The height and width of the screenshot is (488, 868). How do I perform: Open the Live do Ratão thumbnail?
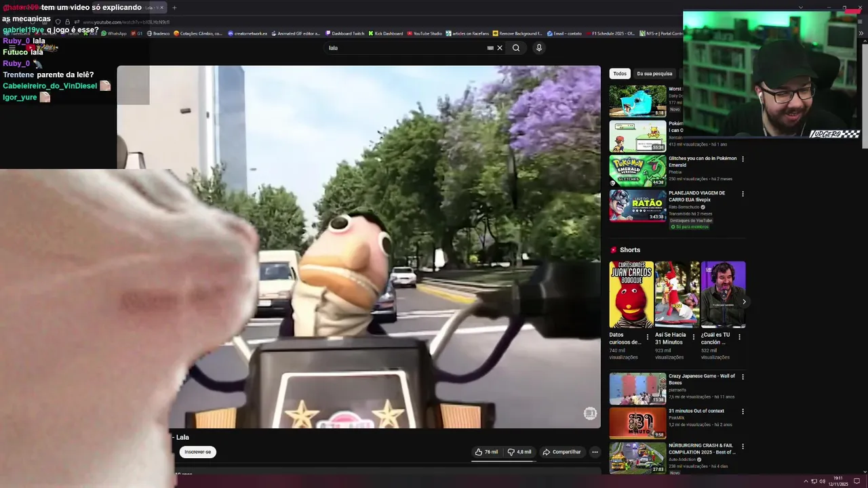[637, 205]
